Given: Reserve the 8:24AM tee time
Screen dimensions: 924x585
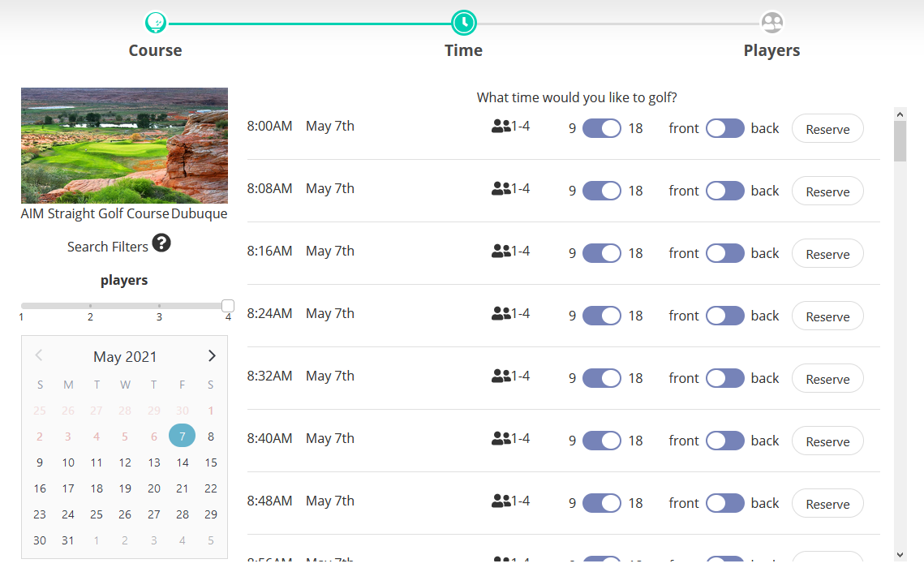Looking at the screenshot, I should click(827, 316).
